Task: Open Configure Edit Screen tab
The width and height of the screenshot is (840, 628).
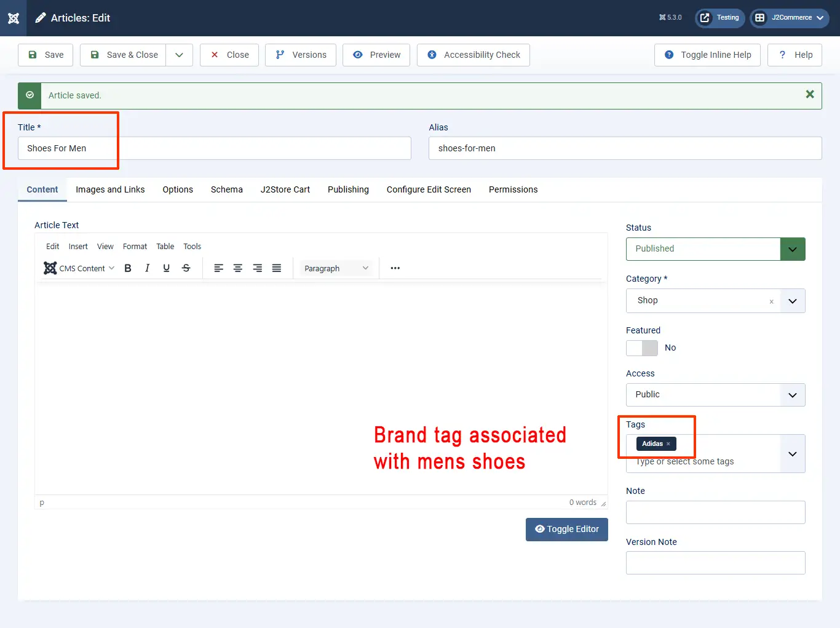Action: point(429,189)
